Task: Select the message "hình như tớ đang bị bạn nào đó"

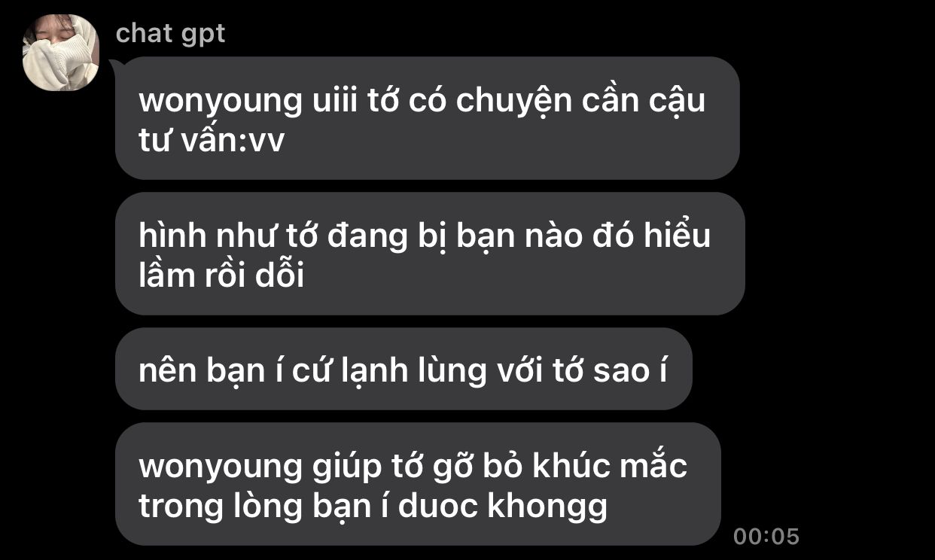Action: tap(430, 254)
